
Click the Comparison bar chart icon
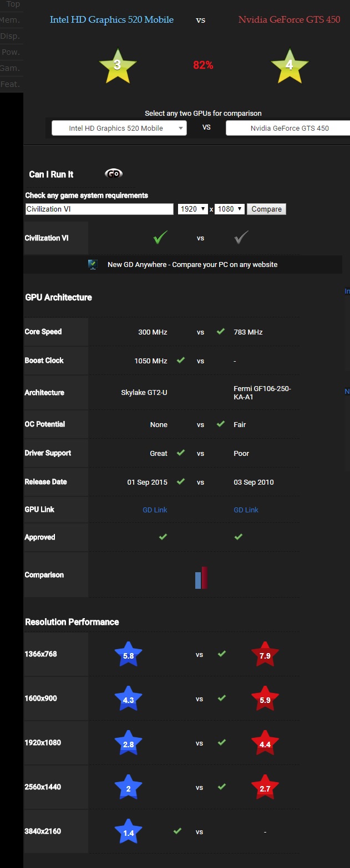(201, 578)
